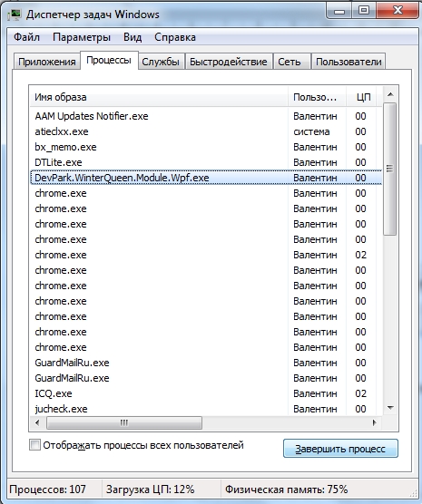Enable 'Отображать процессы всех пользователей' checkbox
Screen dimensions: 422x504
click(x=34, y=445)
